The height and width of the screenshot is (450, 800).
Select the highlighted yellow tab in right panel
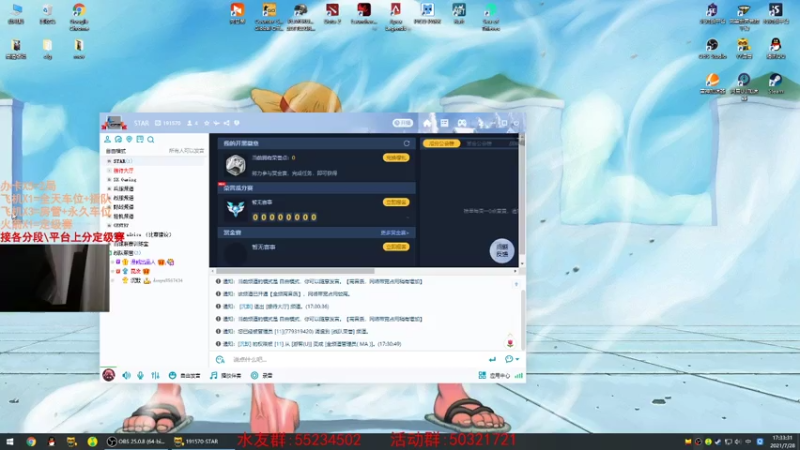[441, 143]
